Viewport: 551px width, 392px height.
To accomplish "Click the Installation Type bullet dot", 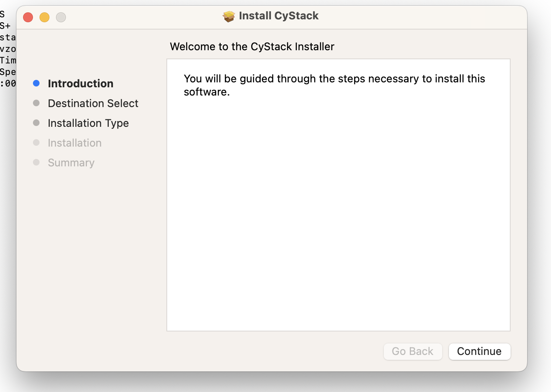I will [36, 123].
